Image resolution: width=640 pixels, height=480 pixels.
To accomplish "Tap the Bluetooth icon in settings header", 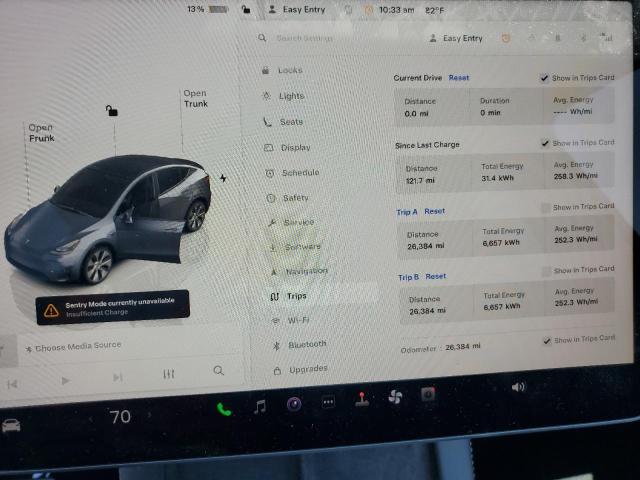I will point(583,38).
